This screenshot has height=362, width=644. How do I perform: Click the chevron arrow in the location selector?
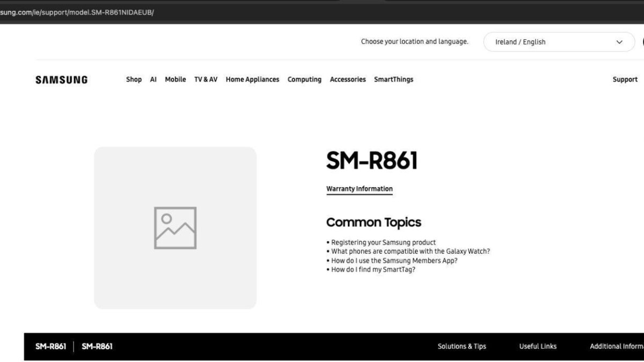coord(619,42)
